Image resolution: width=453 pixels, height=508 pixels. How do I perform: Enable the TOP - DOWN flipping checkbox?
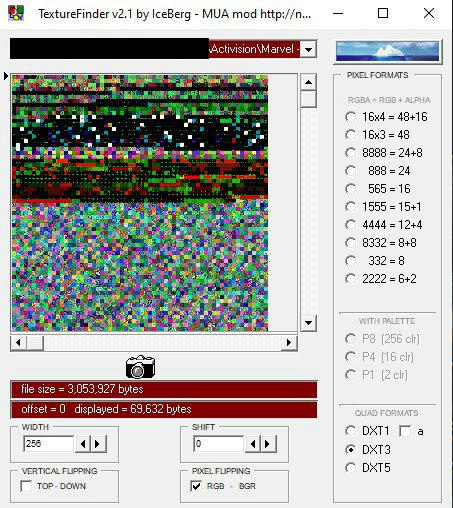(26, 486)
